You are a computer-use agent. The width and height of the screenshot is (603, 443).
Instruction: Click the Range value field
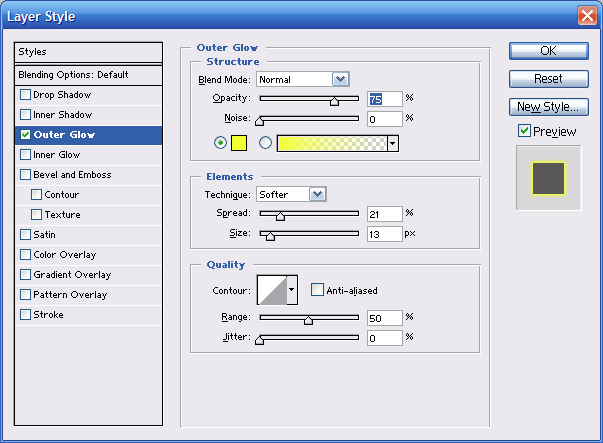(x=385, y=318)
